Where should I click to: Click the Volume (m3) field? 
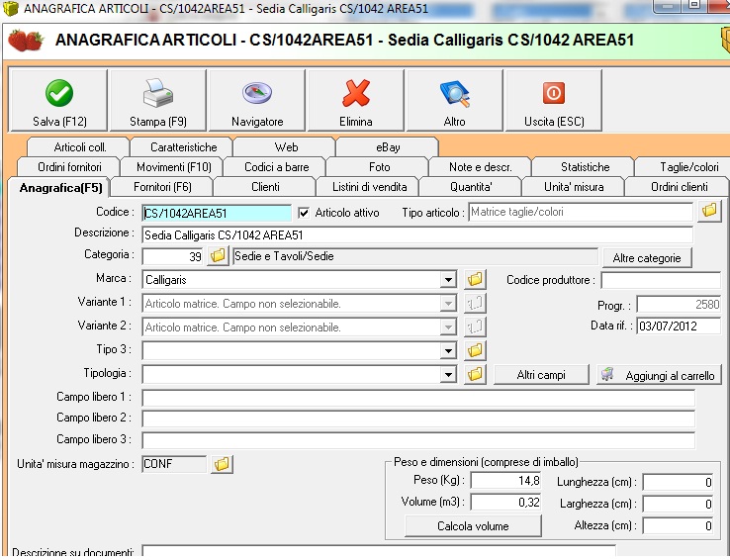(x=505, y=502)
